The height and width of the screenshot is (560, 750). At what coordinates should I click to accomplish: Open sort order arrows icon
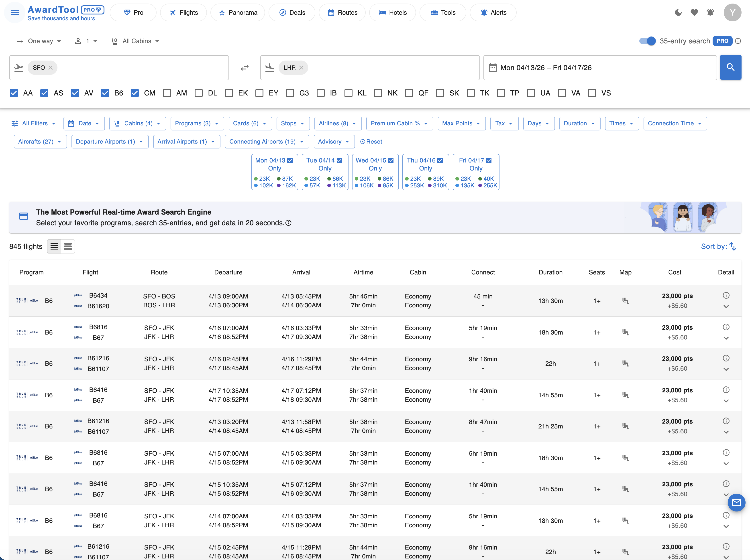[733, 246]
